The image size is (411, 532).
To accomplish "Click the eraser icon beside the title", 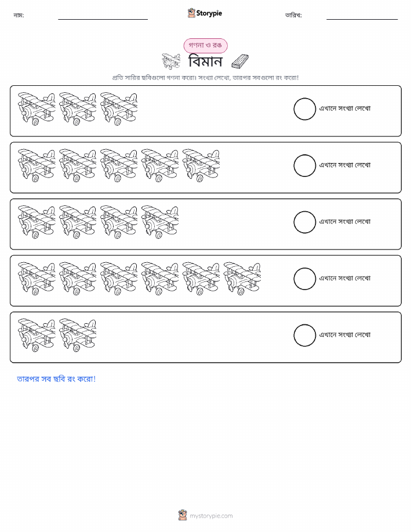I will pyautogui.click(x=240, y=61).
